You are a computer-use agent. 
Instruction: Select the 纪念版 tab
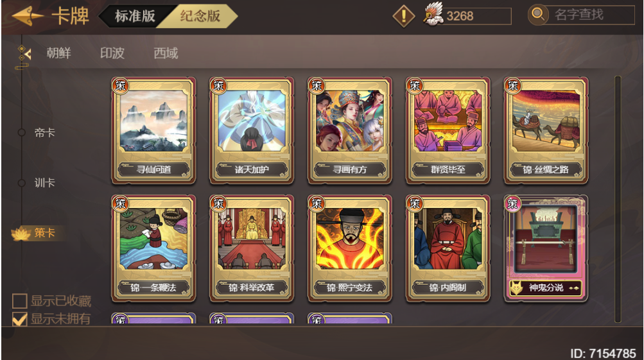point(200,17)
